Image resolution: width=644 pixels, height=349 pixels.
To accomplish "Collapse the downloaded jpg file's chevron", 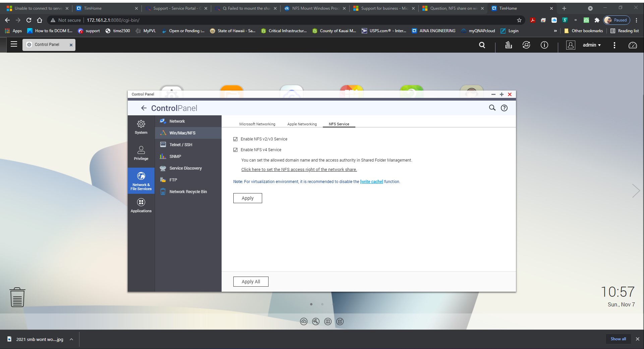I will tap(71, 339).
